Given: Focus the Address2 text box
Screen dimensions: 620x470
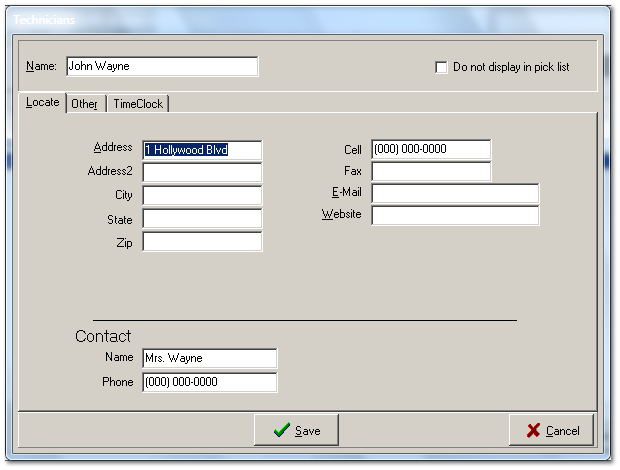Looking at the screenshot, I should pyautogui.click(x=202, y=173).
